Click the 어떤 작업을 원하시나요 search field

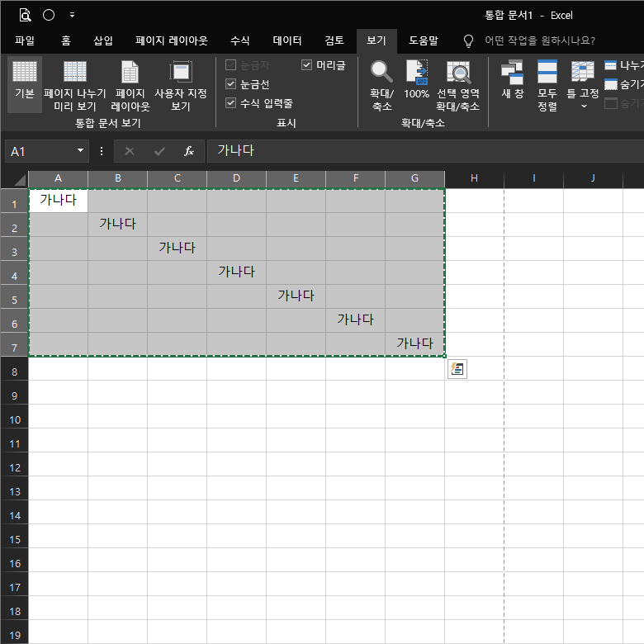[540, 40]
